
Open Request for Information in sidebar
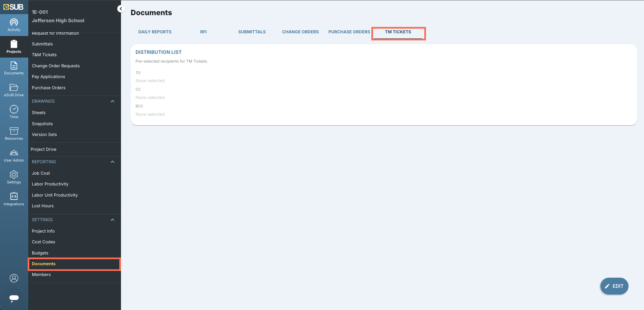point(55,33)
